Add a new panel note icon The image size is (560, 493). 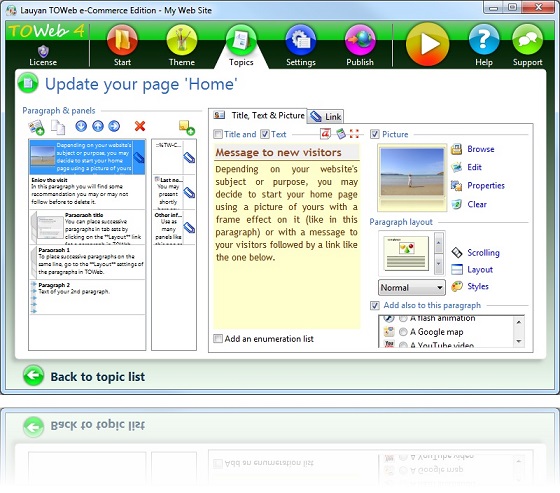[186, 128]
